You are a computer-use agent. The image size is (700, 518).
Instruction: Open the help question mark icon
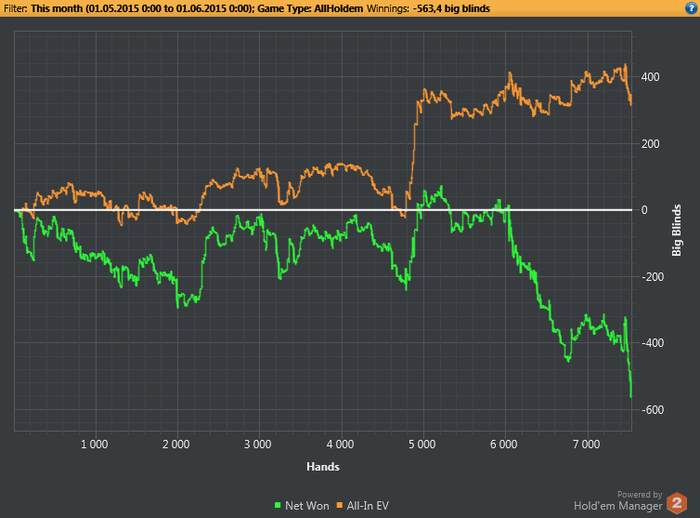pyautogui.click(x=691, y=8)
